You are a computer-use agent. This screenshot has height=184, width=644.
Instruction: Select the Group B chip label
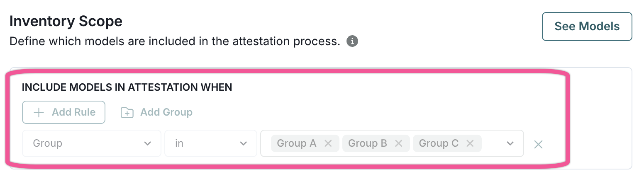(x=367, y=143)
